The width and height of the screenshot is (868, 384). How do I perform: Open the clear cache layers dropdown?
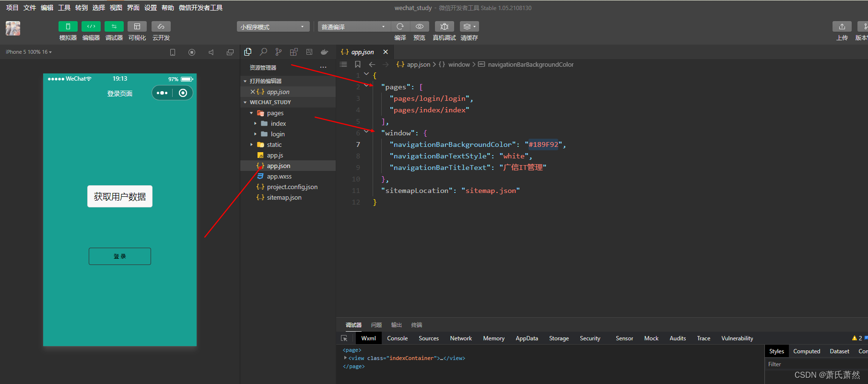point(469,26)
